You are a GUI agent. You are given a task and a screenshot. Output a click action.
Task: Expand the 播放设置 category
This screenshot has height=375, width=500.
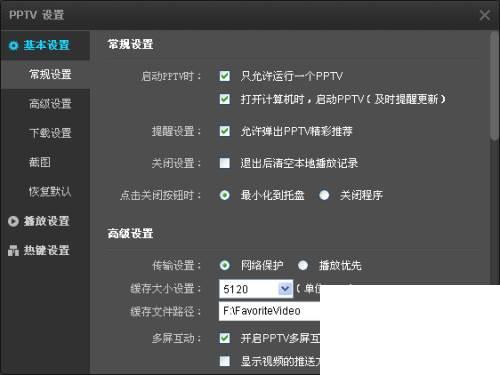click(x=46, y=221)
